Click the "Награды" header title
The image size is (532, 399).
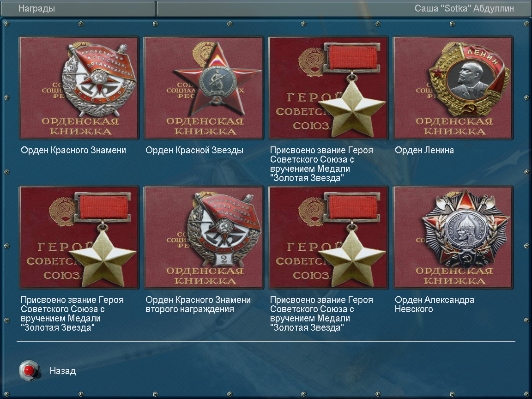click(36, 8)
